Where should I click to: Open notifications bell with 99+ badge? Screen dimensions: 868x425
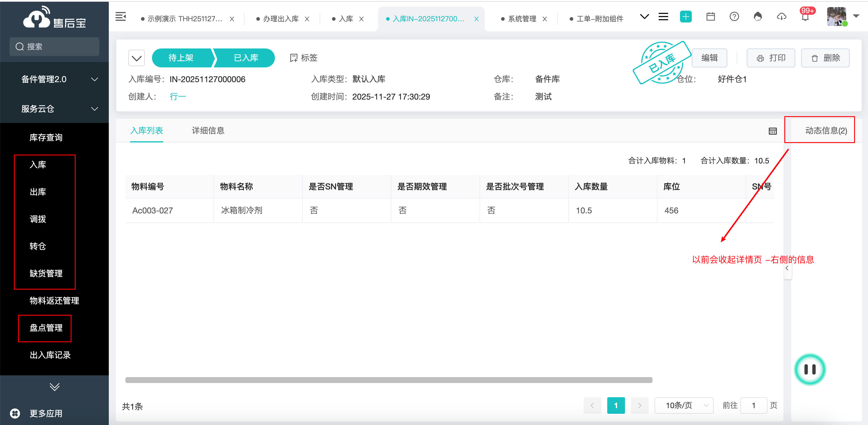coord(805,17)
